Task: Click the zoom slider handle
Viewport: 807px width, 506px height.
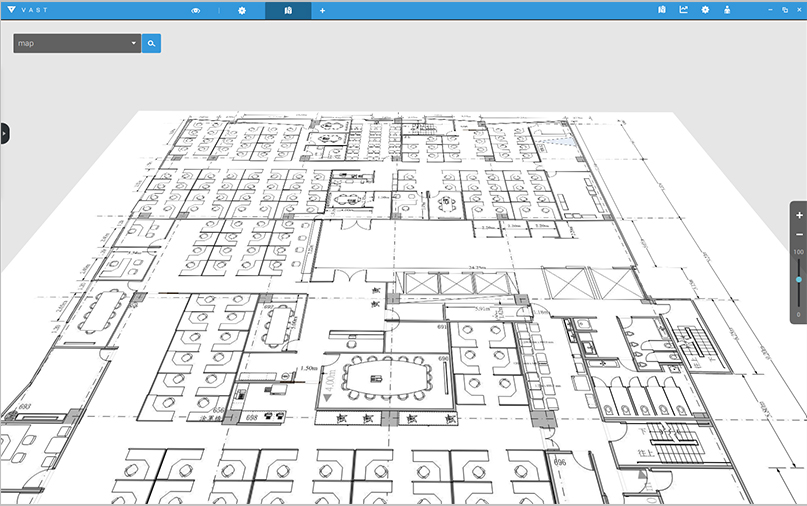Action: (x=799, y=280)
